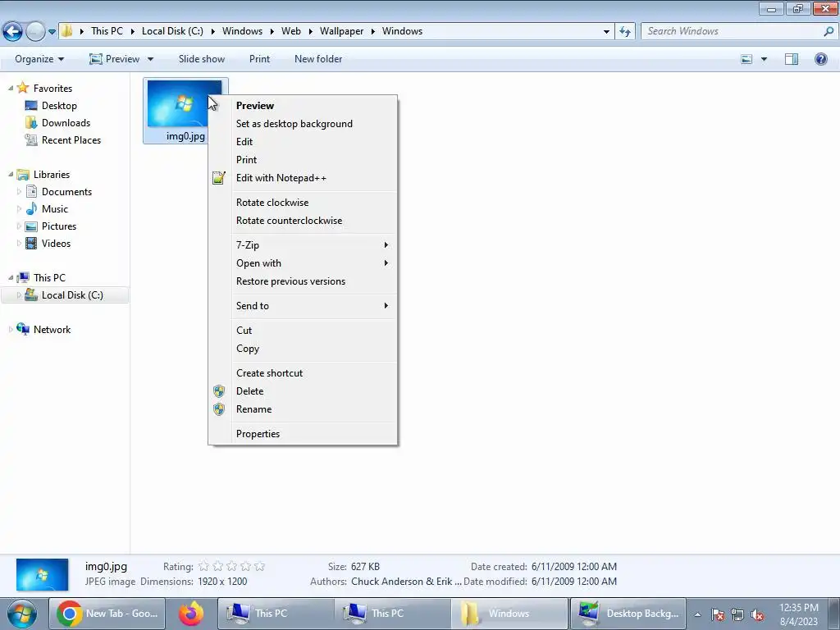840x630 pixels.
Task: Click the Forward navigation arrow button
Action: click(35, 32)
